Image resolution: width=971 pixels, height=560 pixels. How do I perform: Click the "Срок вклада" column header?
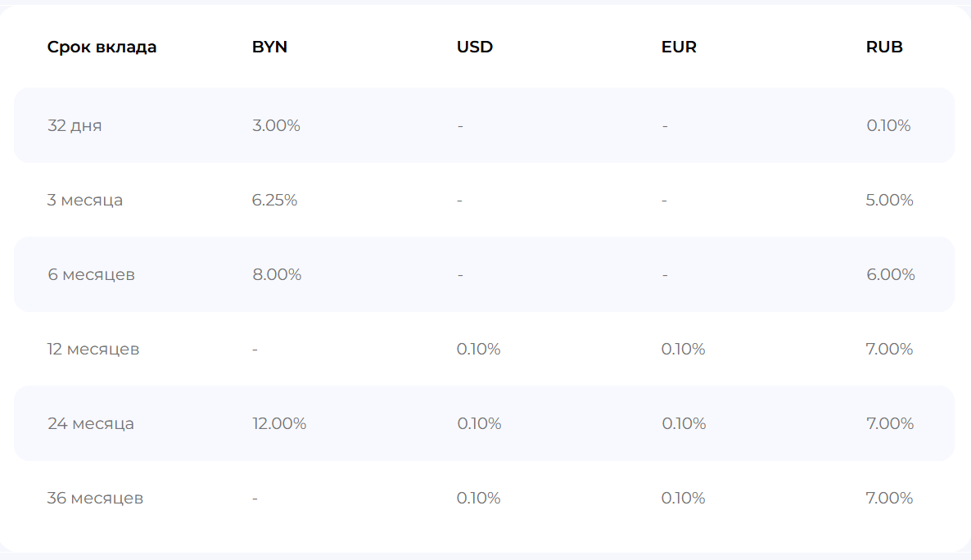click(x=102, y=47)
